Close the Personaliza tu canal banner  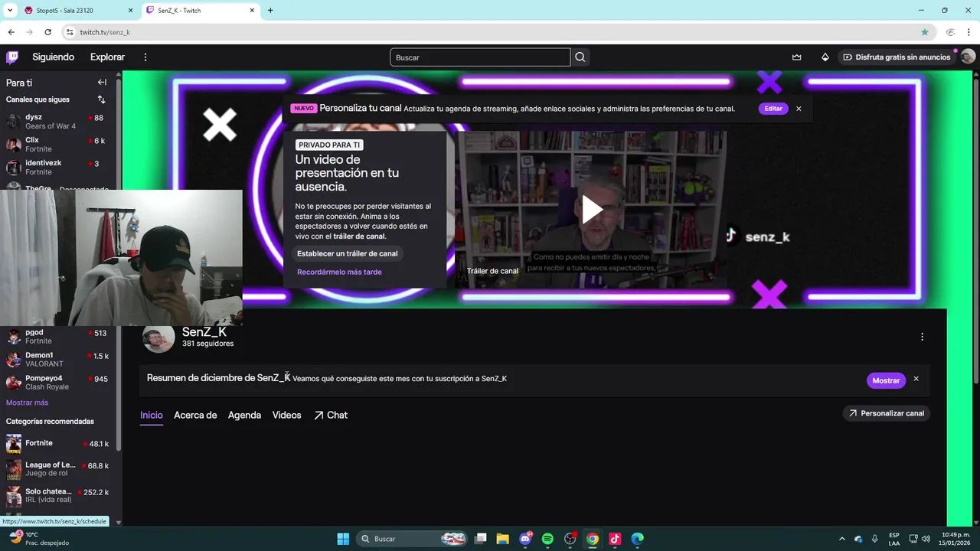point(799,109)
